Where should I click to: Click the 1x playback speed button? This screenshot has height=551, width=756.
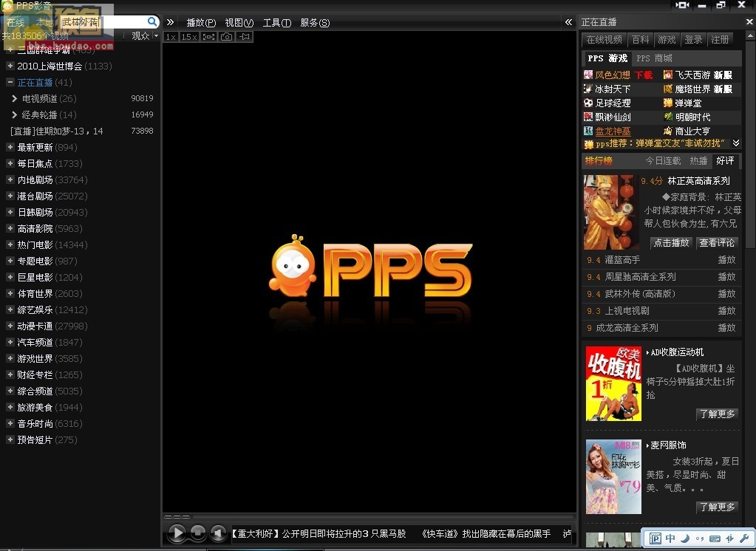tap(170, 37)
